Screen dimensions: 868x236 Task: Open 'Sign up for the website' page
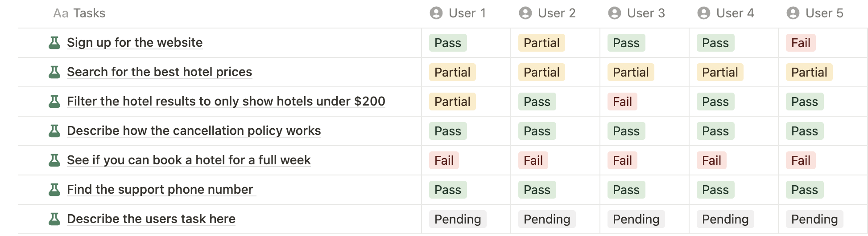[135, 43]
